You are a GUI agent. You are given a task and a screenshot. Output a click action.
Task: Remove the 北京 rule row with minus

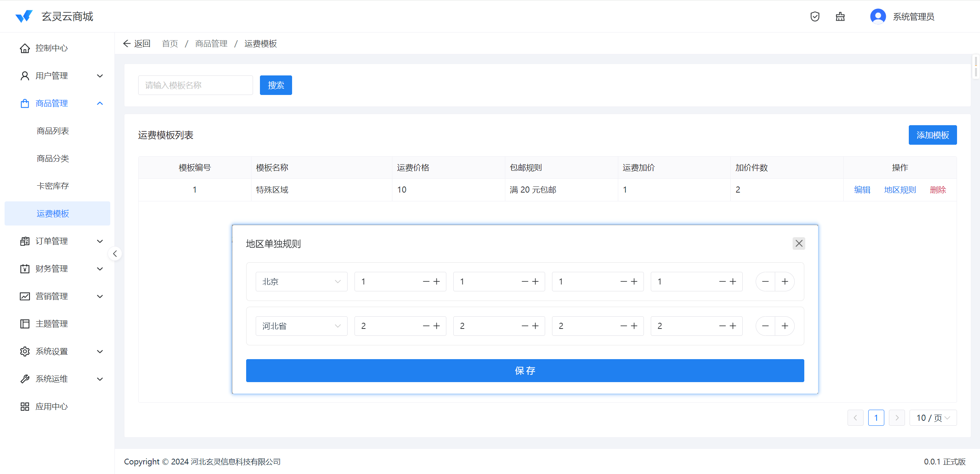pyautogui.click(x=765, y=282)
